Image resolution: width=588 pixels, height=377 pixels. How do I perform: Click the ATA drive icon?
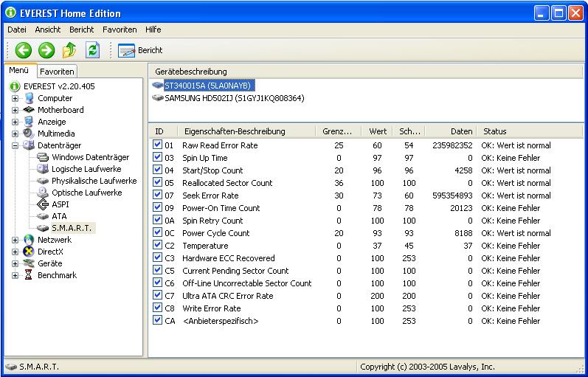[x=43, y=216]
